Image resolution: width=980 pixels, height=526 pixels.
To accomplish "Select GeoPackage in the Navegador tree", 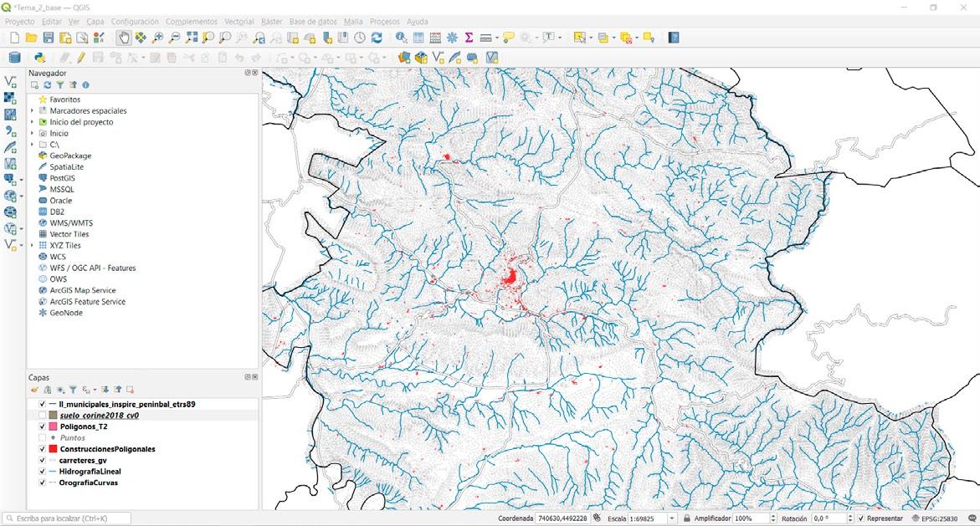I will click(x=70, y=156).
